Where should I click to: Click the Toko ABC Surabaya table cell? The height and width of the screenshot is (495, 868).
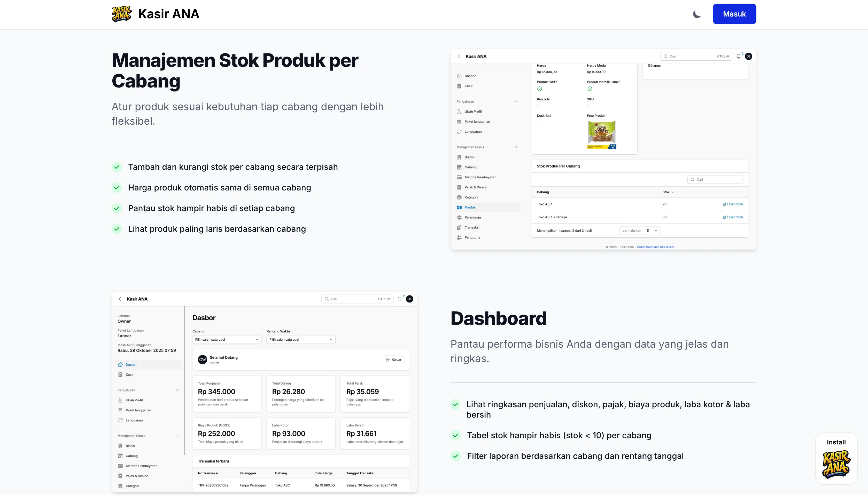(x=552, y=217)
